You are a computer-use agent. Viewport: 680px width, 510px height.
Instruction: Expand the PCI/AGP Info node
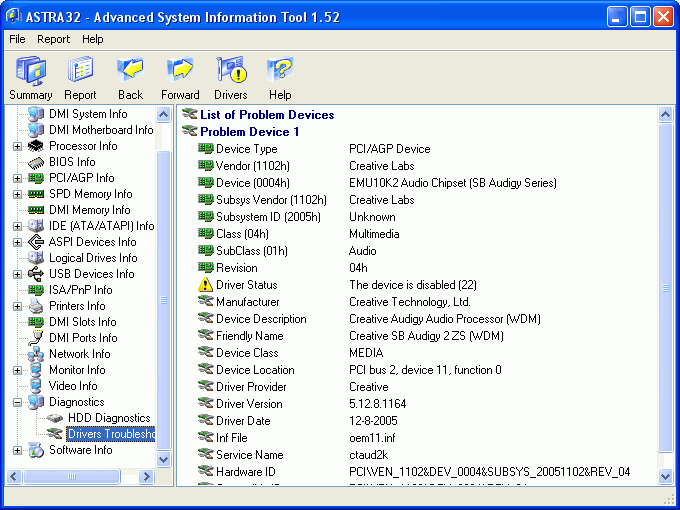tap(17, 178)
